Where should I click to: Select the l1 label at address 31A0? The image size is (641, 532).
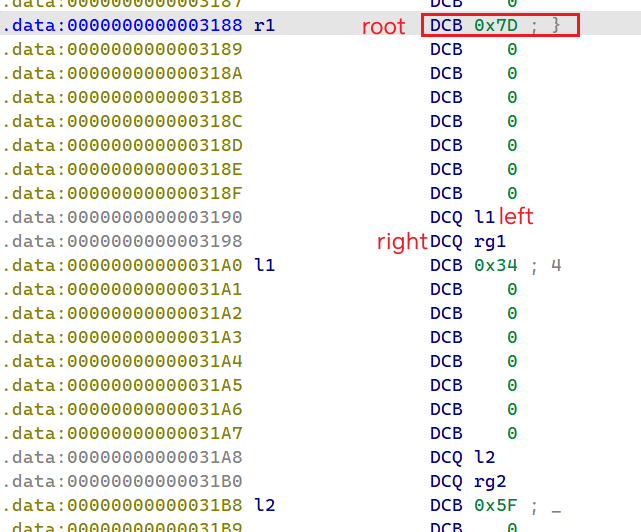click(265, 265)
